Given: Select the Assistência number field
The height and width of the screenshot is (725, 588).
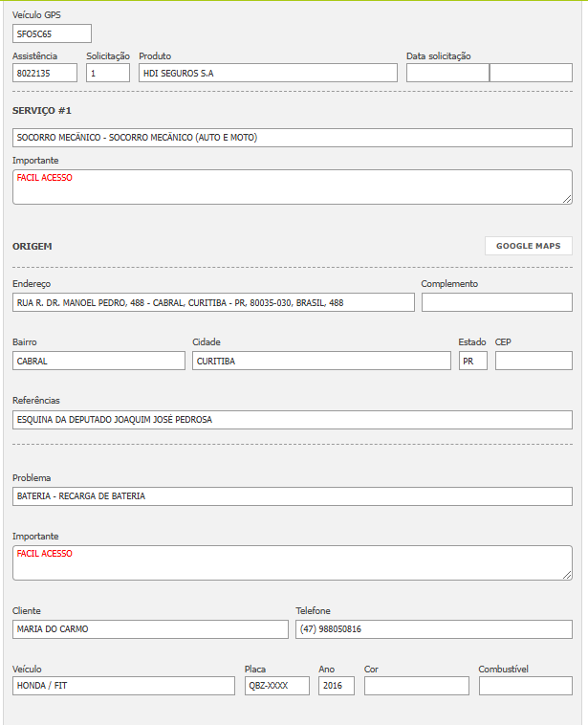Looking at the screenshot, I should [x=45, y=73].
